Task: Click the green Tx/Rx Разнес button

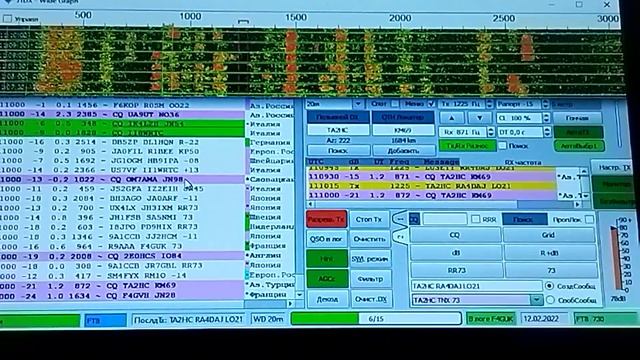Action: point(467,146)
